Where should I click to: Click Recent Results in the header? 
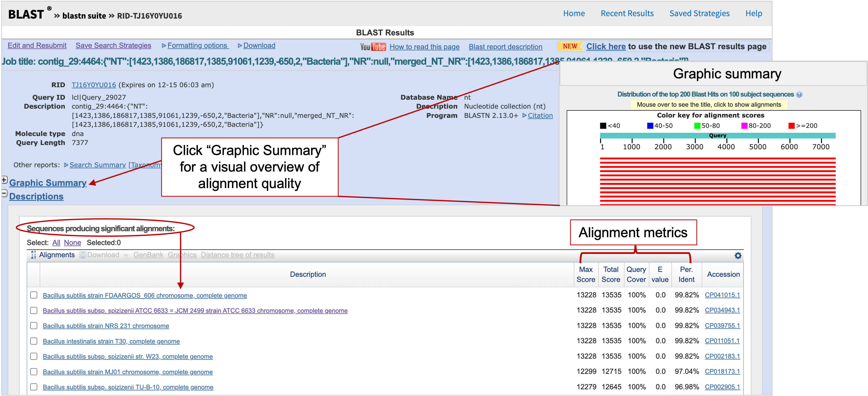tap(627, 14)
